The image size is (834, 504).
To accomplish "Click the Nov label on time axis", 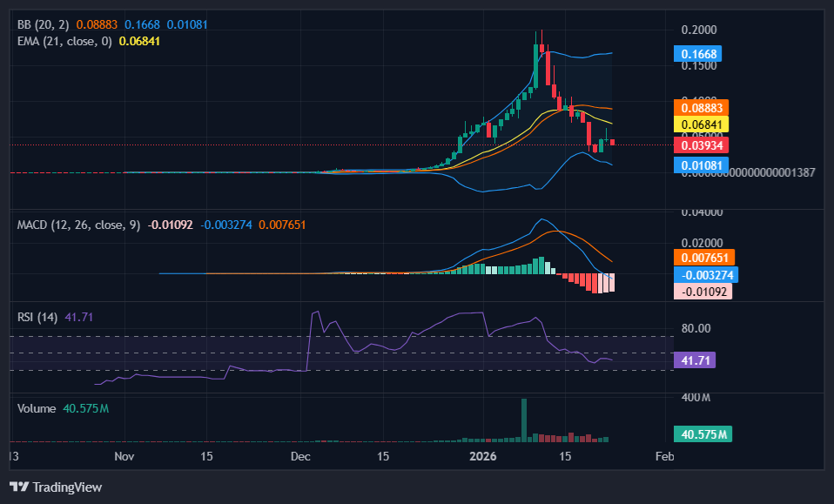I will [124, 456].
